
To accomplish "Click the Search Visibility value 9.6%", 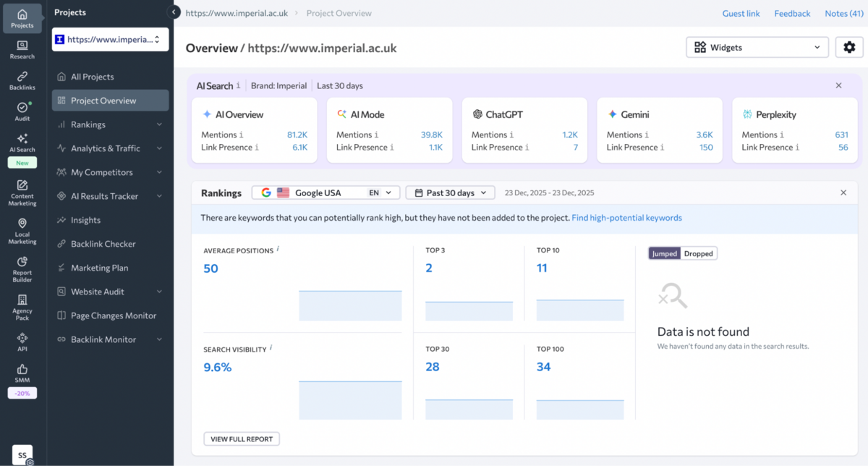I will pyautogui.click(x=217, y=367).
